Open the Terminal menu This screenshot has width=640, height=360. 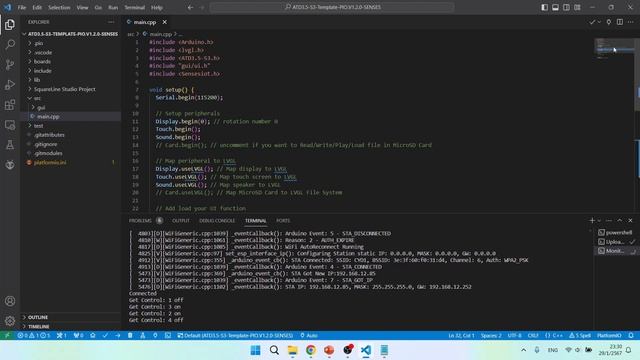pos(135,7)
